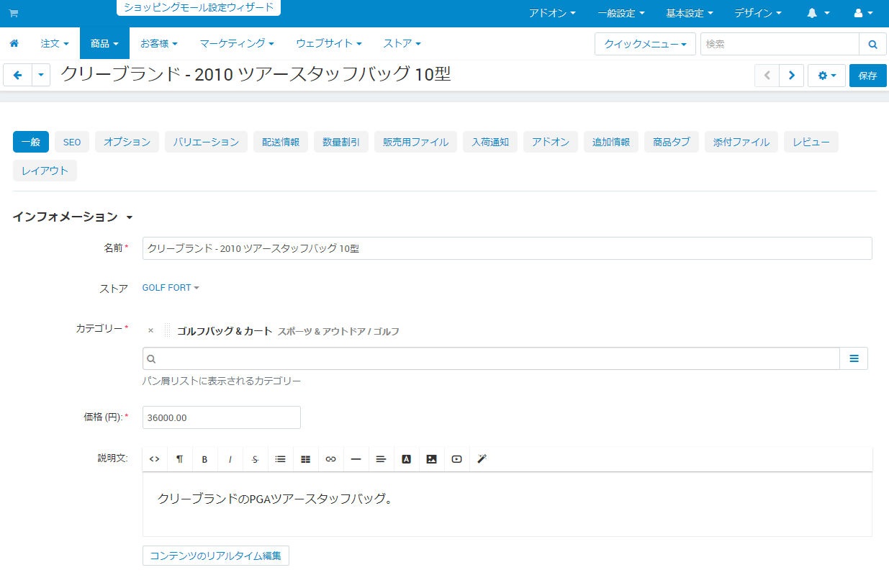
Task: Switch to the 配送情報 tab
Action: click(281, 142)
